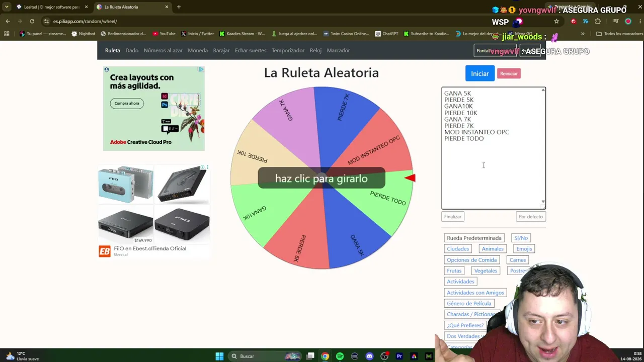This screenshot has width=644, height=362.
Task: Open the Echar suertes page
Action: [x=251, y=50]
